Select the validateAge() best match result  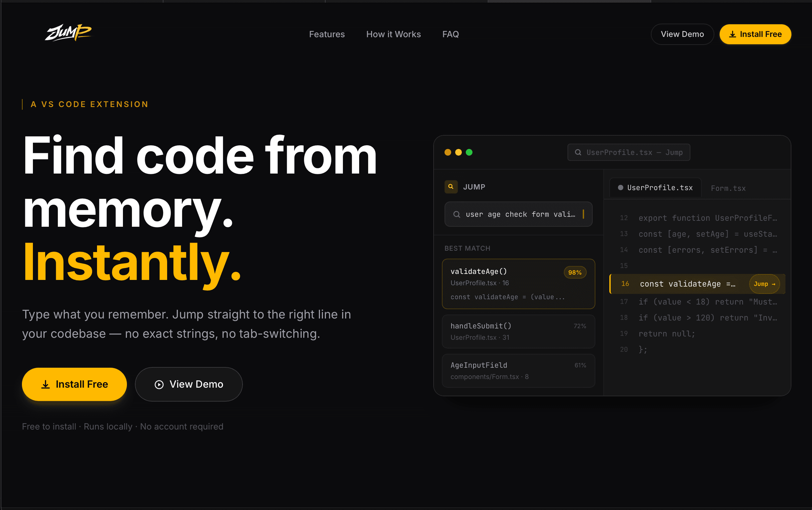518,284
